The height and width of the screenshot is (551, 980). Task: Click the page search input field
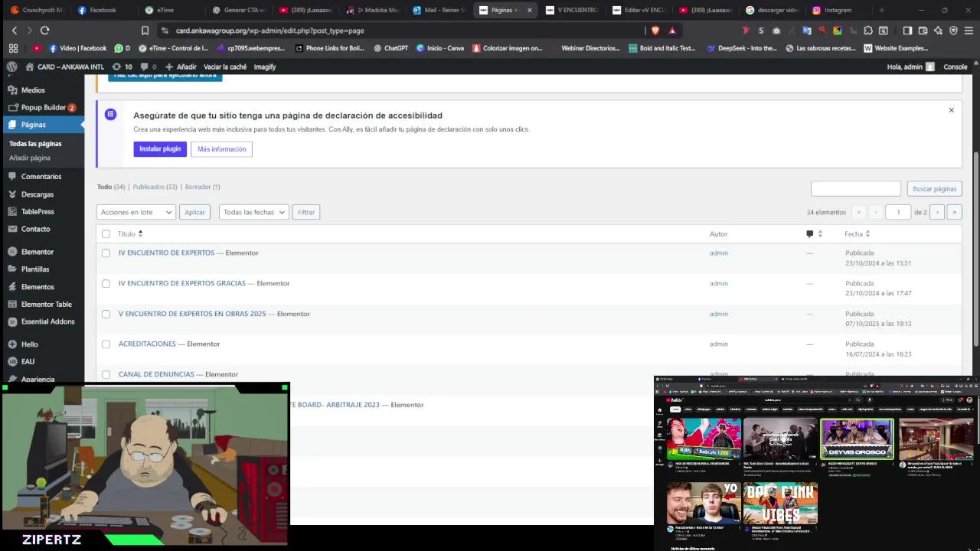[x=856, y=188]
